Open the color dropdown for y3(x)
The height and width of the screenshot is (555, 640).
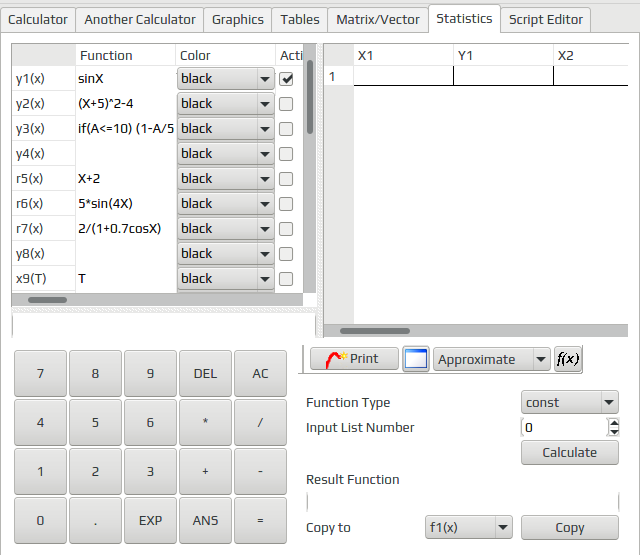pos(225,129)
